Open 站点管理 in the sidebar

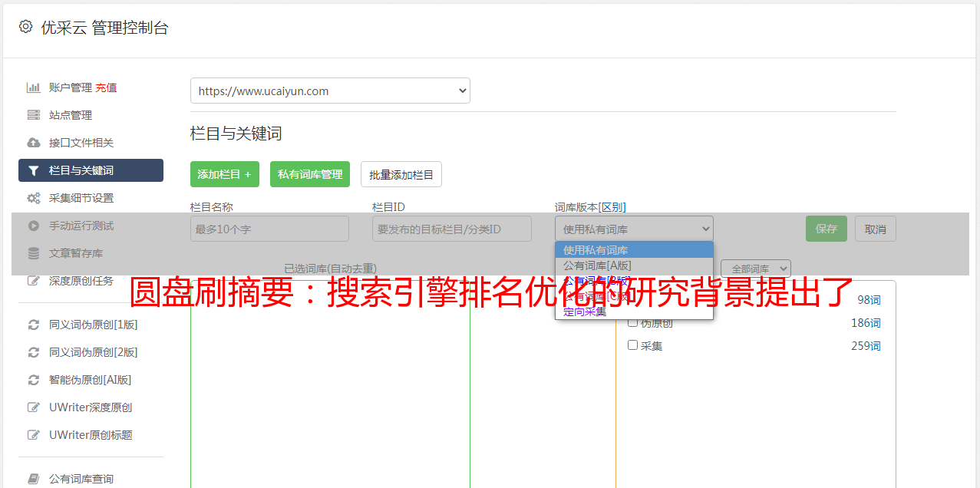tap(71, 115)
